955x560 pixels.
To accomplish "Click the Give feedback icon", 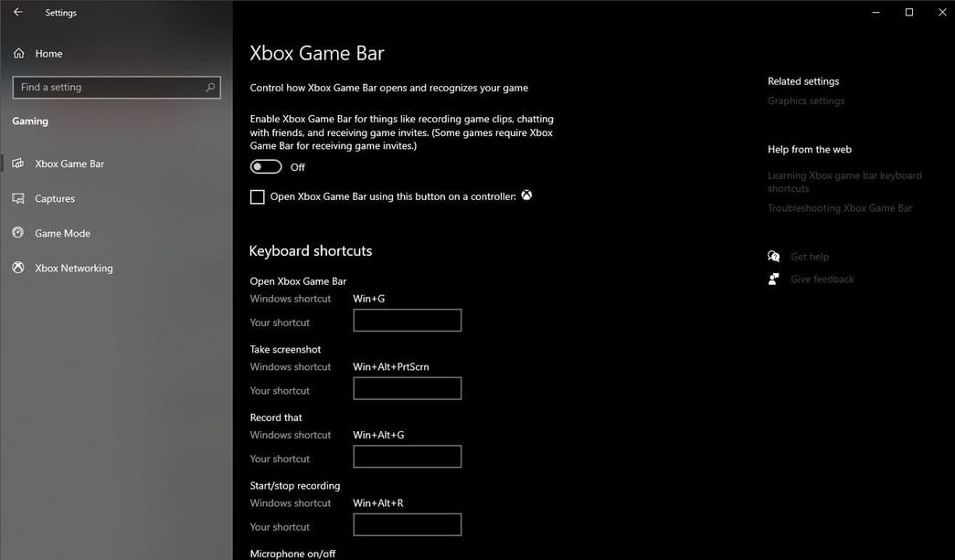I will point(773,279).
